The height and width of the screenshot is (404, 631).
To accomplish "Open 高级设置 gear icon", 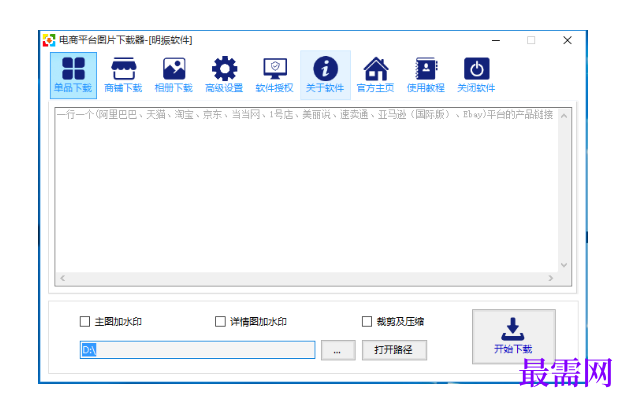I will (224, 75).
